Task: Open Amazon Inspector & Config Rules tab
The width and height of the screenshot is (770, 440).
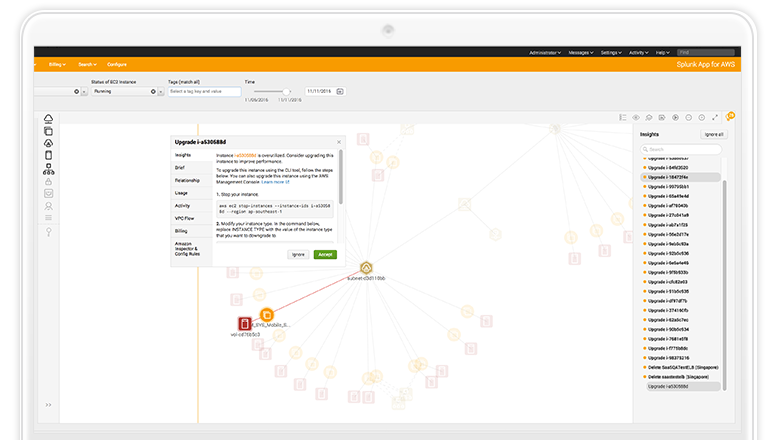Action: click(x=192, y=249)
